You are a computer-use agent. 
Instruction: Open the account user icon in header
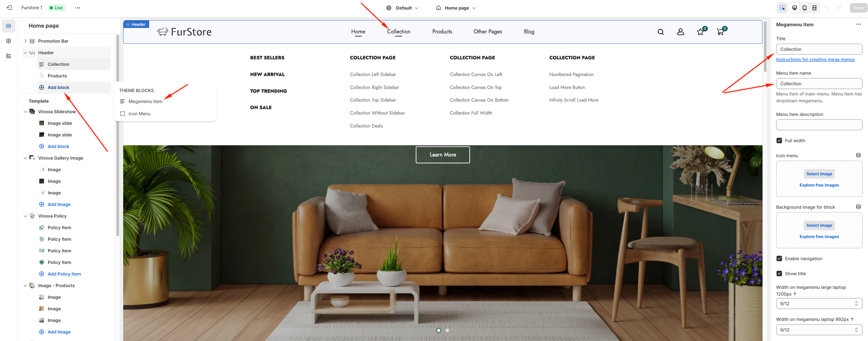click(x=680, y=32)
